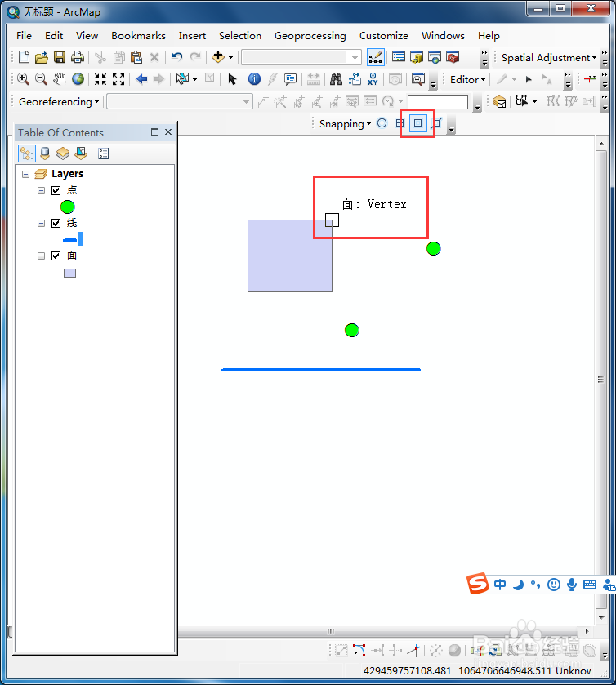Zoom to Full Extent globe icon

pyautogui.click(x=78, y=79)
